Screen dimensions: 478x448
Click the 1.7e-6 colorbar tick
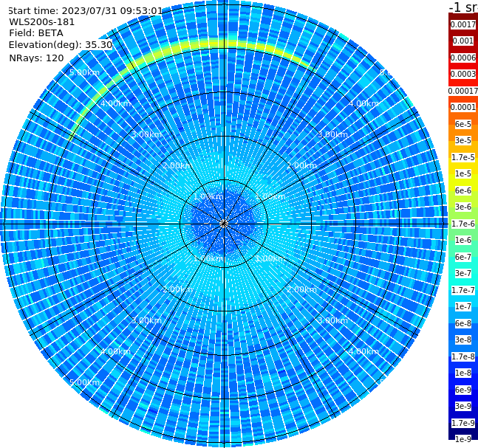tap(463, 224)
